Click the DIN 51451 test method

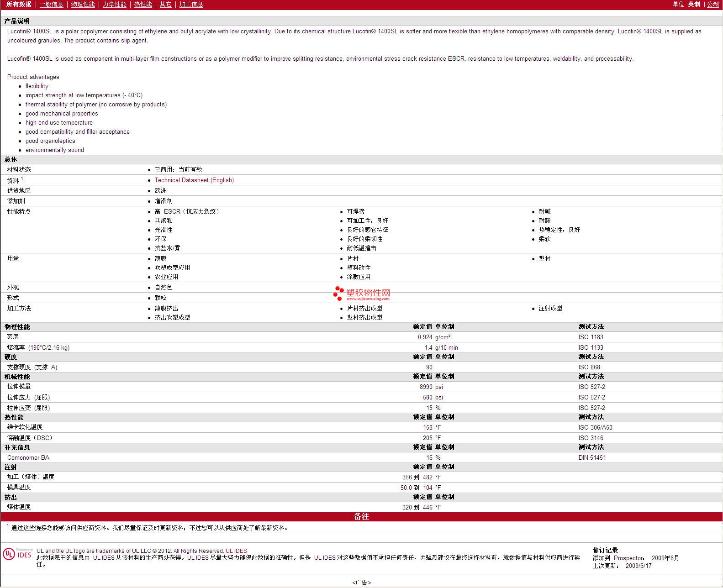(592, 457)
